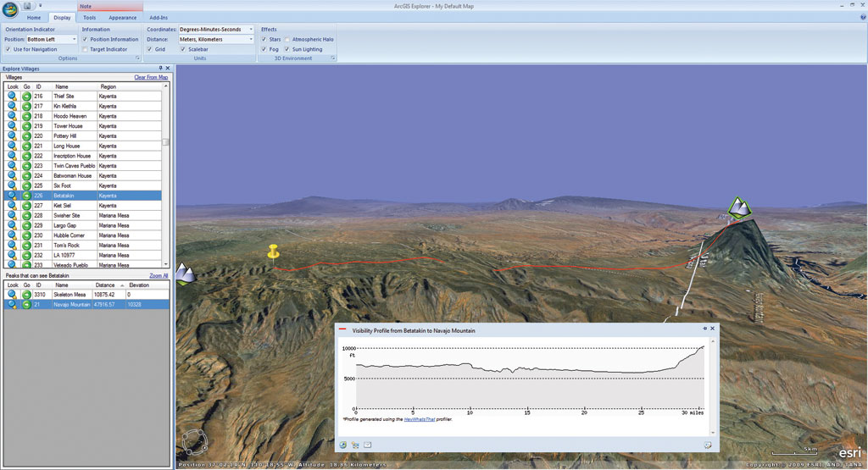The image size is (868, 470).
Task: Enable the Atmospheric Halo checkbox
Action: (287, 39)
